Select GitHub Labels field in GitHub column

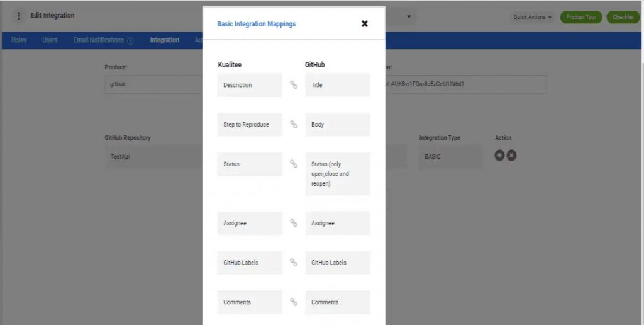tap(338, 263)
